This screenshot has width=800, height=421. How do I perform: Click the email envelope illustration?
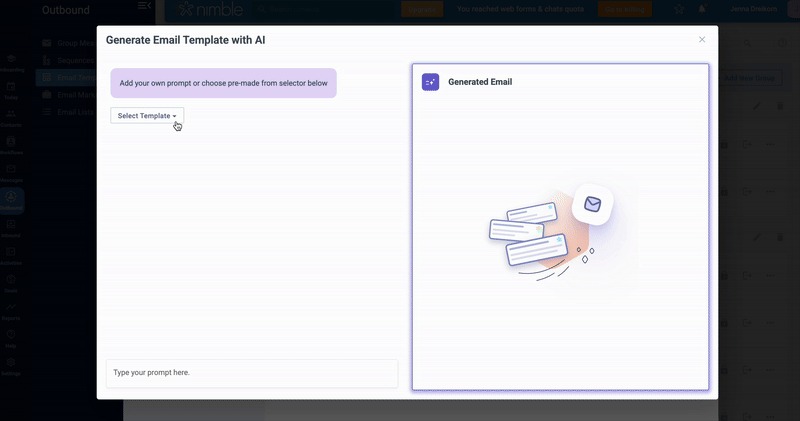tap(592, 205)
